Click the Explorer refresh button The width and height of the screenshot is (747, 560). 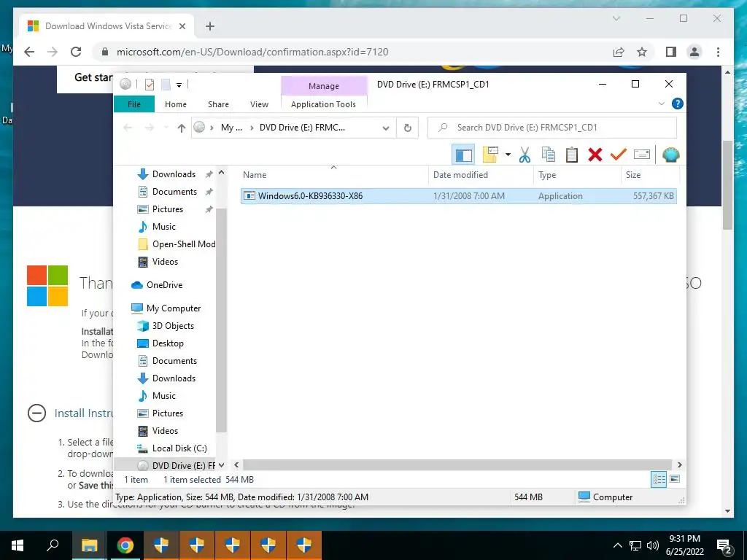click(x=407, y=128)
